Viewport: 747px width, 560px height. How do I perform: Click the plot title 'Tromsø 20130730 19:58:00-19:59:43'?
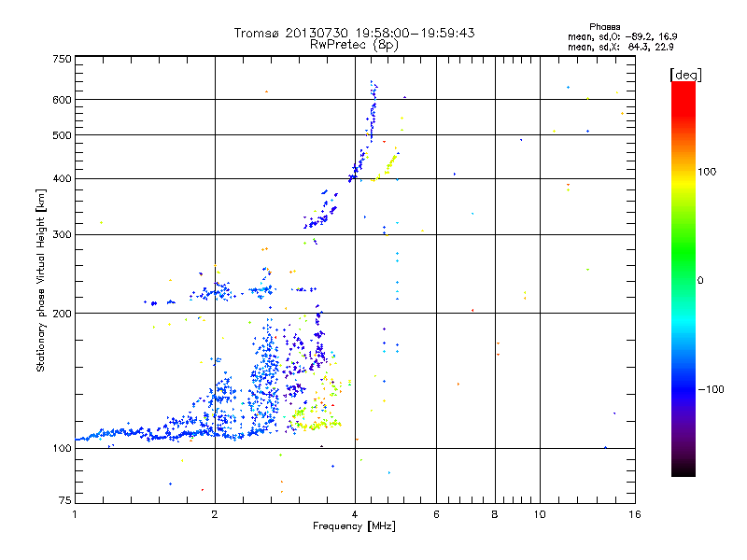(354, 33)
